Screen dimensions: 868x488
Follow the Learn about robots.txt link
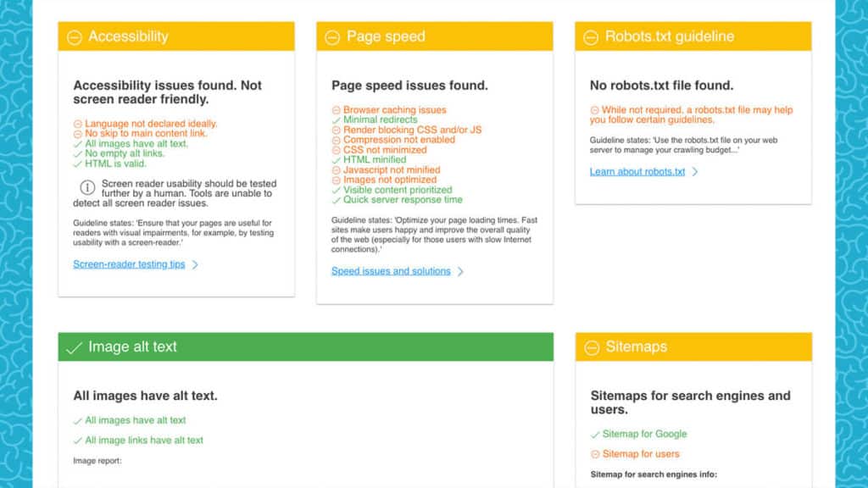pyautogui.click(x=637, y=172)
